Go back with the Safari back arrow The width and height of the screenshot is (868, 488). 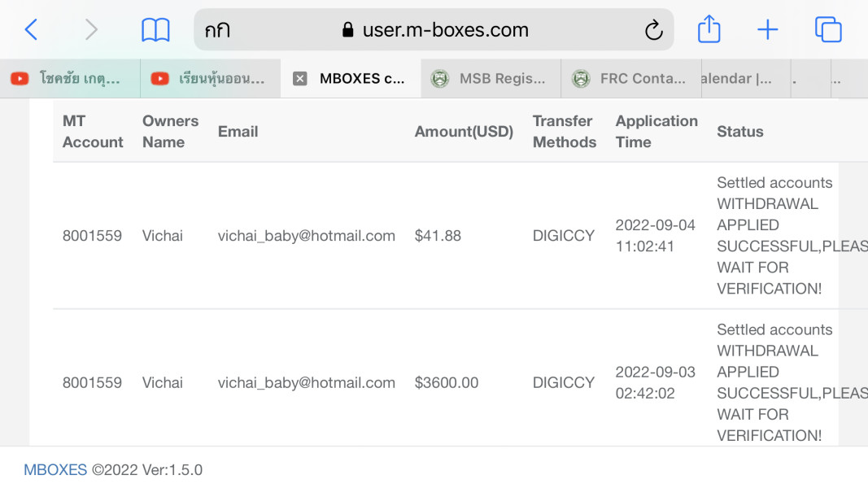(31, 29)
